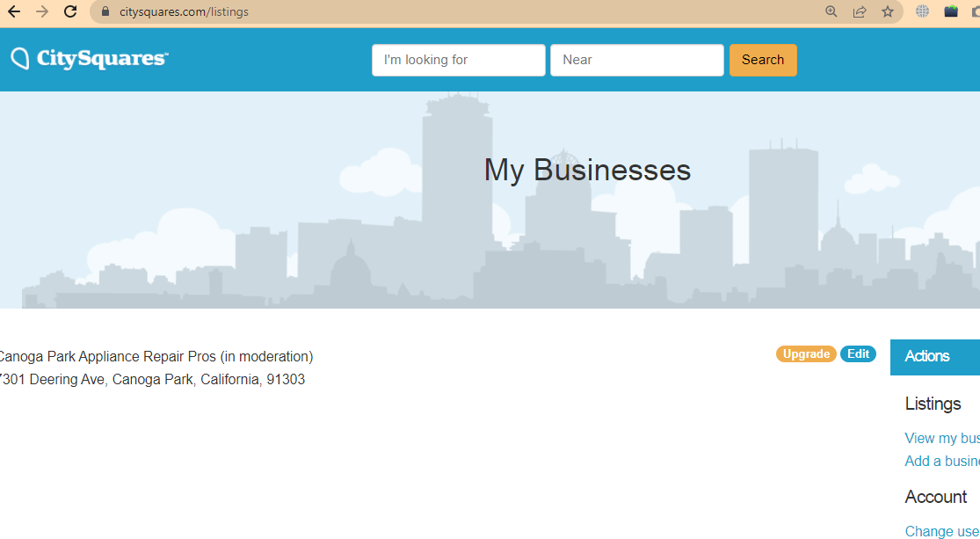Click the address 7301 Deering Ave text
980x539 pixels.
pyautogui.click(x=153, y=380)
